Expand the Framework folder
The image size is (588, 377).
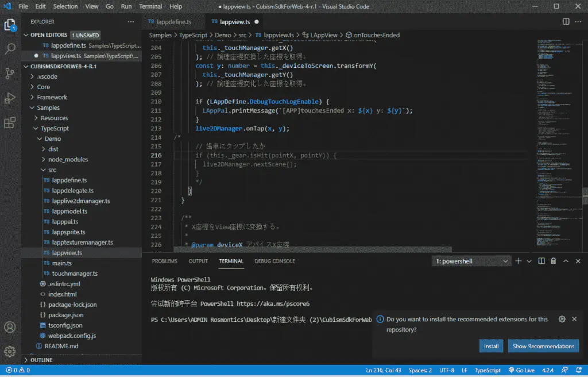tap(32, 97)
